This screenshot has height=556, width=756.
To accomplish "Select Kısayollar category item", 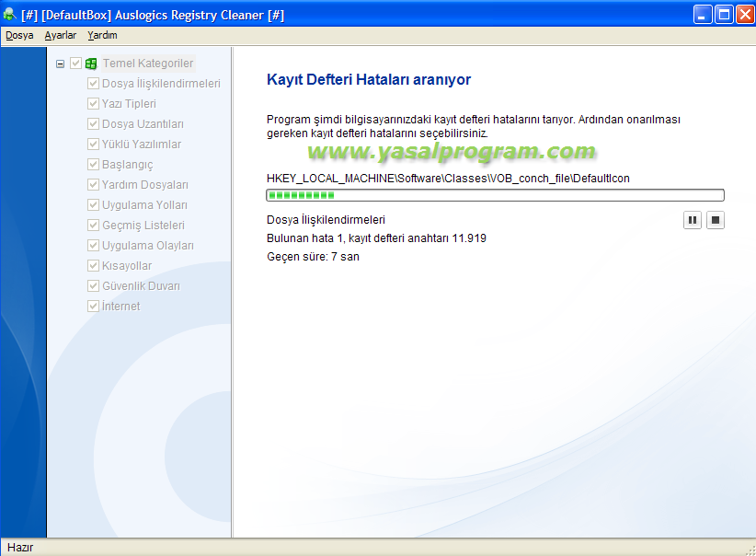I will [x=127, y=266].
